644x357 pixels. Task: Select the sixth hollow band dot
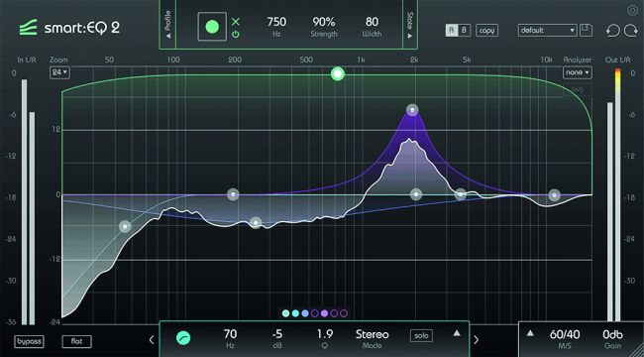point(334,313)
